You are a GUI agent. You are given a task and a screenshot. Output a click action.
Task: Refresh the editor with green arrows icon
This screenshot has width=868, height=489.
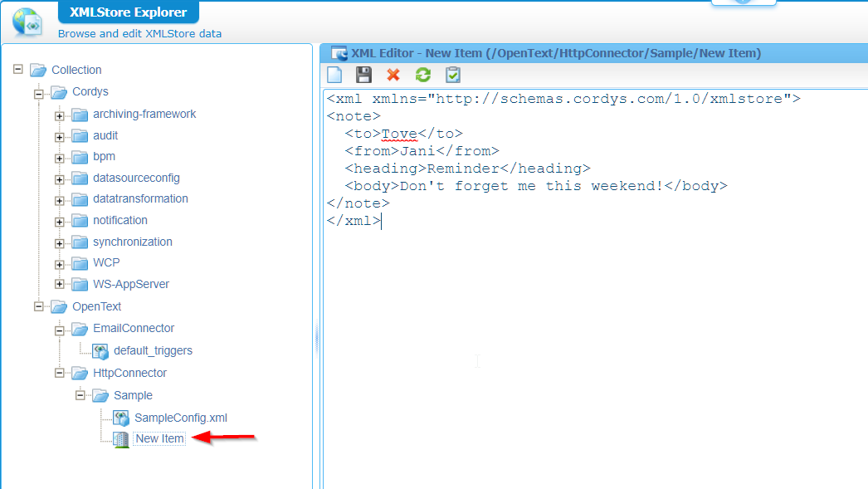[x=423, y=75]
